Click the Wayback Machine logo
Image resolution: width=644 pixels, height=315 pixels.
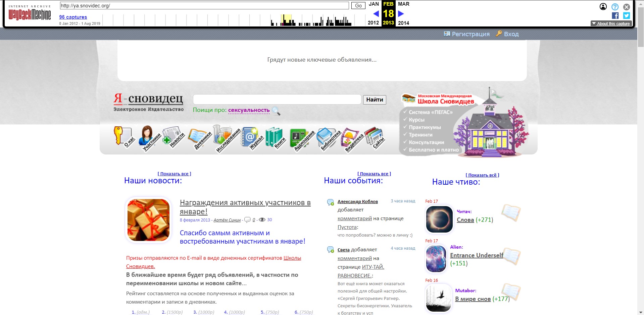click(x=30, y=13)
